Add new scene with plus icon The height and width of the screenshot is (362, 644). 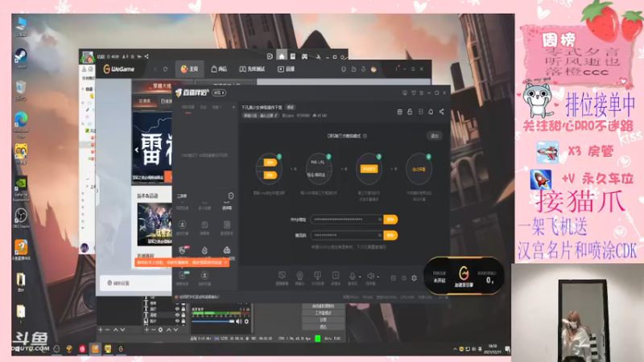pyautogui.click(x=233, y=107)
